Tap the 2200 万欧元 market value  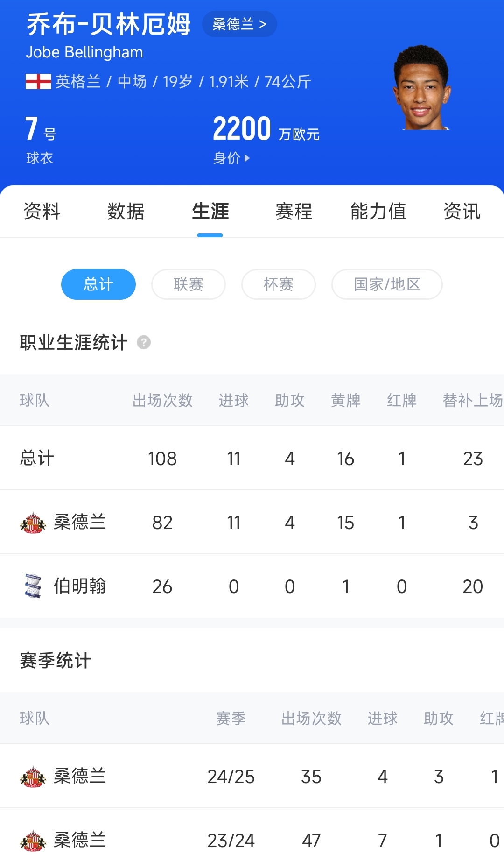click(266, 129)
